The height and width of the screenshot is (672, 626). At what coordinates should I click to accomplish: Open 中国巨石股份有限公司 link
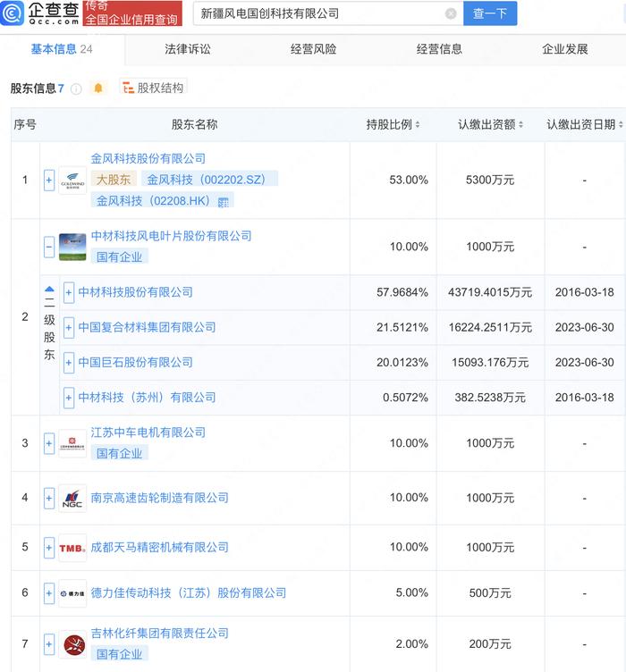pyautogui.click(x=136, y=363)
